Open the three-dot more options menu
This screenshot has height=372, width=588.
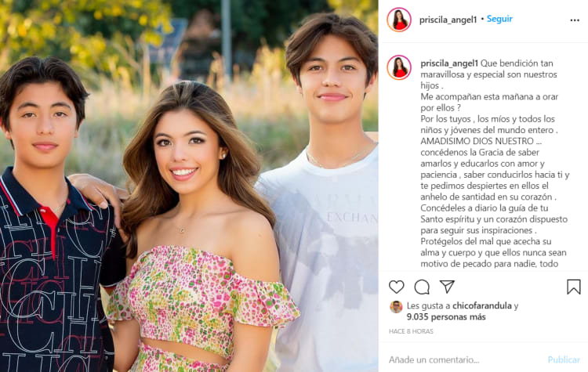click(575, 20)
